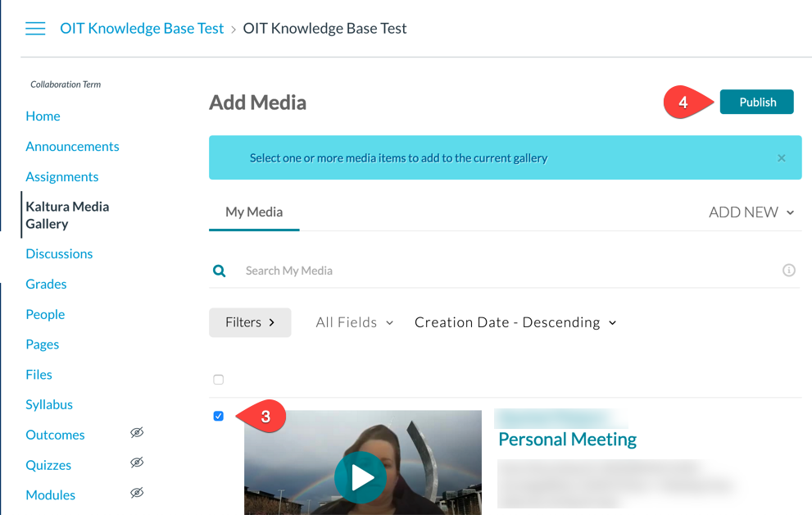Select the My Media tab
This screenshot has height=515, width=812.
pos(254,212)
